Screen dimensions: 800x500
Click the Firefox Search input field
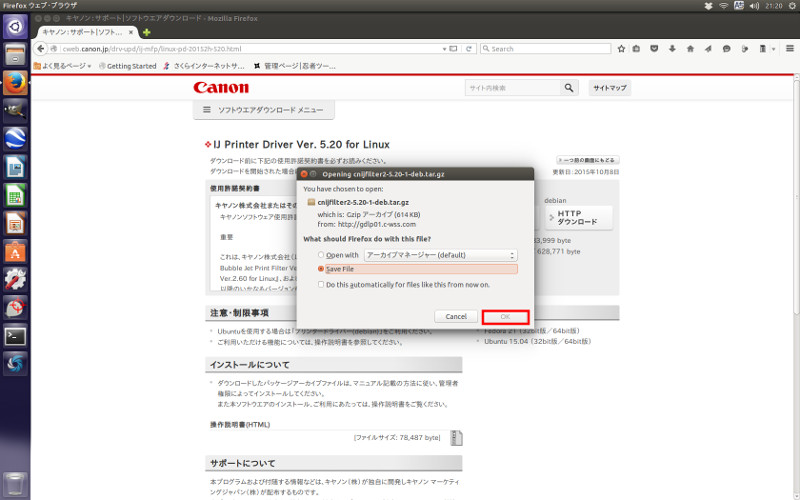click(x=545, y=48)
